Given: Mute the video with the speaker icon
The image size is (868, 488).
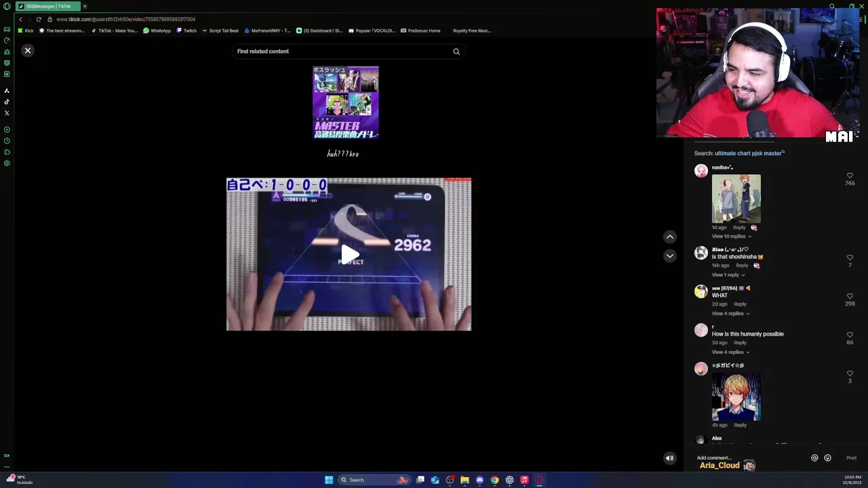Looking at the screenshot, I should [669, 458].
